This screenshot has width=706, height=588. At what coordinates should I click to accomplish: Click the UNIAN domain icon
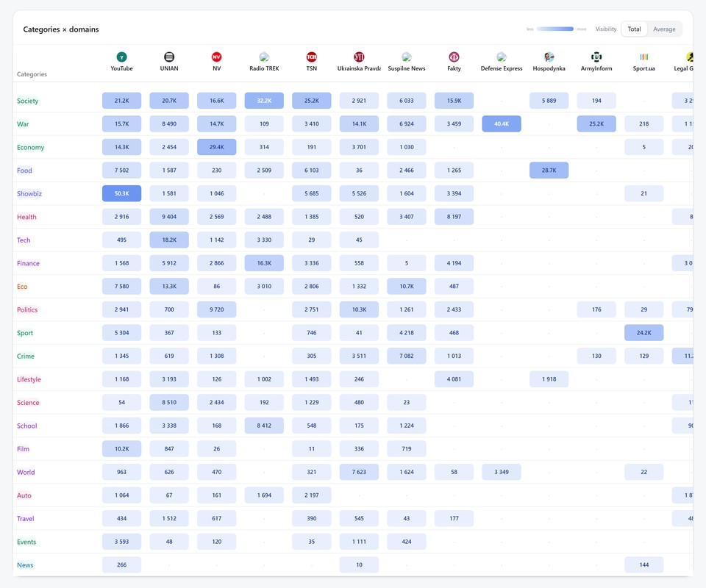169,57
